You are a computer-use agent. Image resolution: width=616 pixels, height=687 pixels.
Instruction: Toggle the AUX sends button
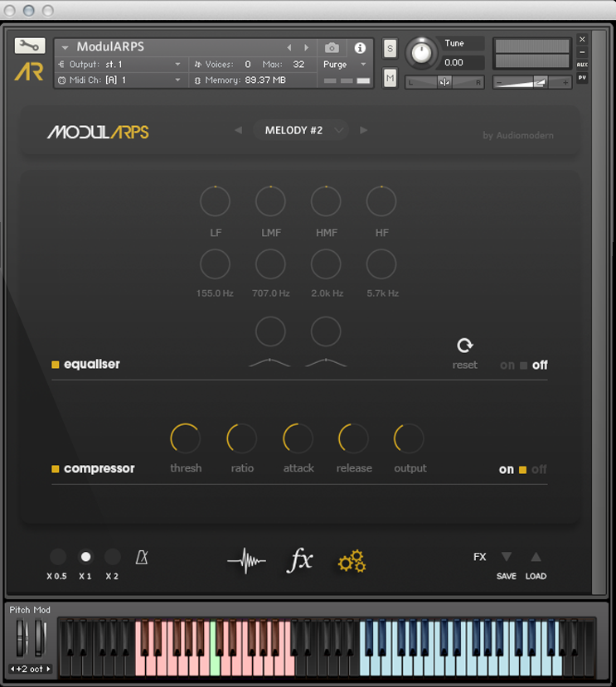(x=582, y=65)
